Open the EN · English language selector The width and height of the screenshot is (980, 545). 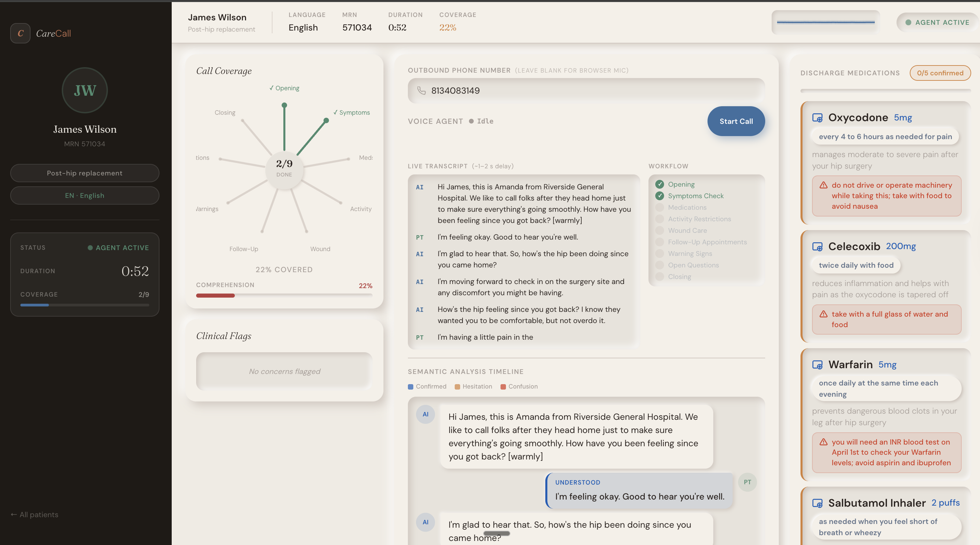[x=84, y=195]
